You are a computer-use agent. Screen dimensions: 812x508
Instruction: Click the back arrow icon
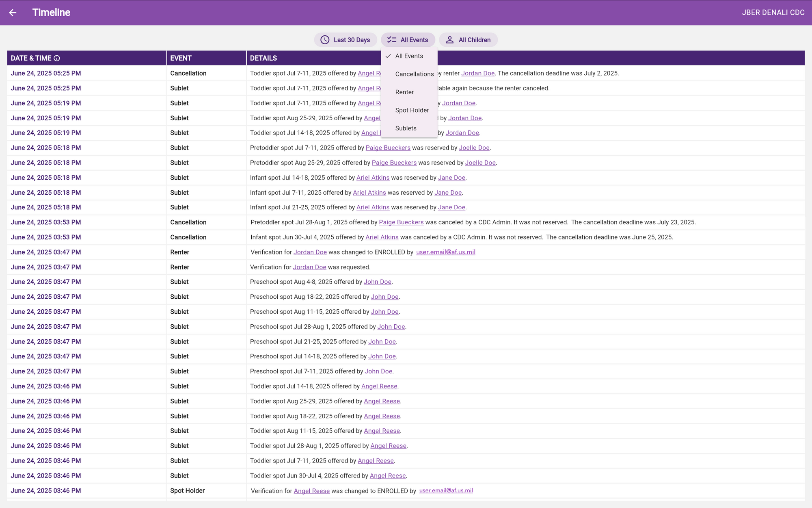coord(13,13)
